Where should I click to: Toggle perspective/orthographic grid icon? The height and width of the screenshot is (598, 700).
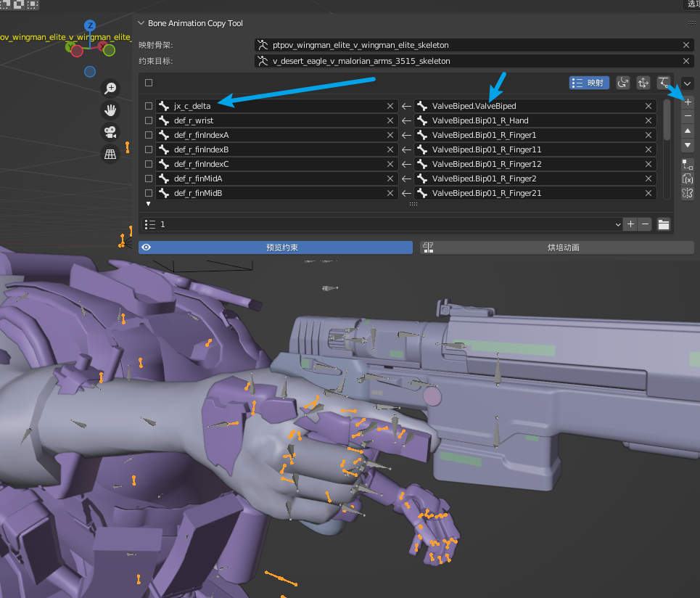(110, 155)
